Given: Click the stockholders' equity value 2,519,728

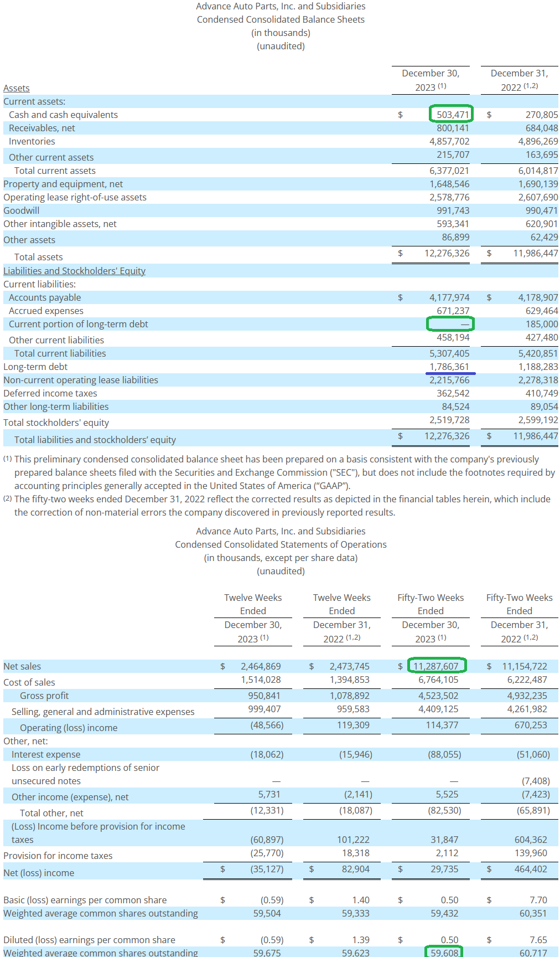Looking at the screenshot, I should coord(449,420).
